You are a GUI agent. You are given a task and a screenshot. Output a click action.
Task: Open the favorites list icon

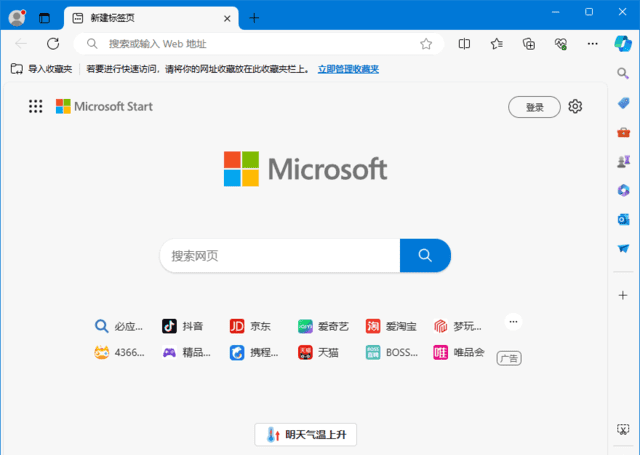496,44
